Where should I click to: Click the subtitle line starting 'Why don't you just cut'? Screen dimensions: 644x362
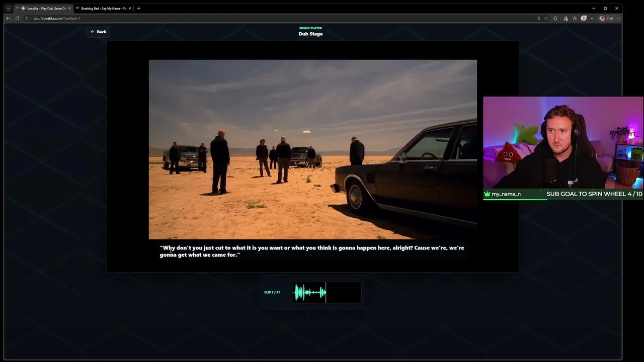pos(312,248)
